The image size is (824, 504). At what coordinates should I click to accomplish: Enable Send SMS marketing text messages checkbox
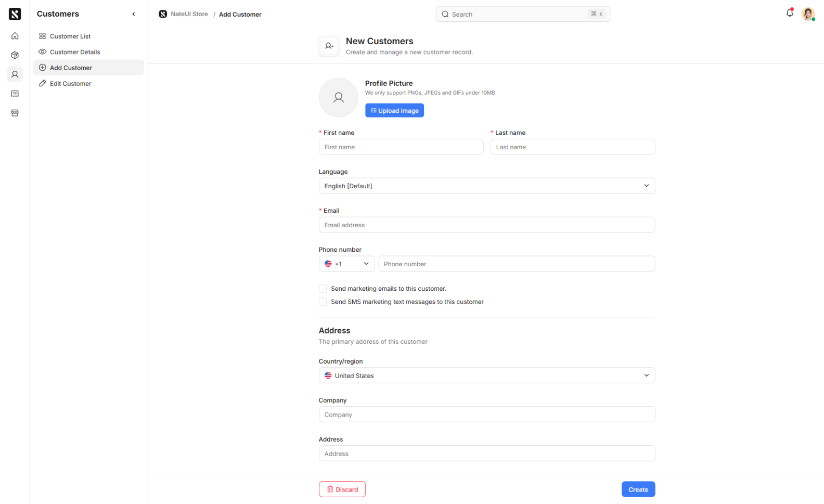click(x=323, y=302)
